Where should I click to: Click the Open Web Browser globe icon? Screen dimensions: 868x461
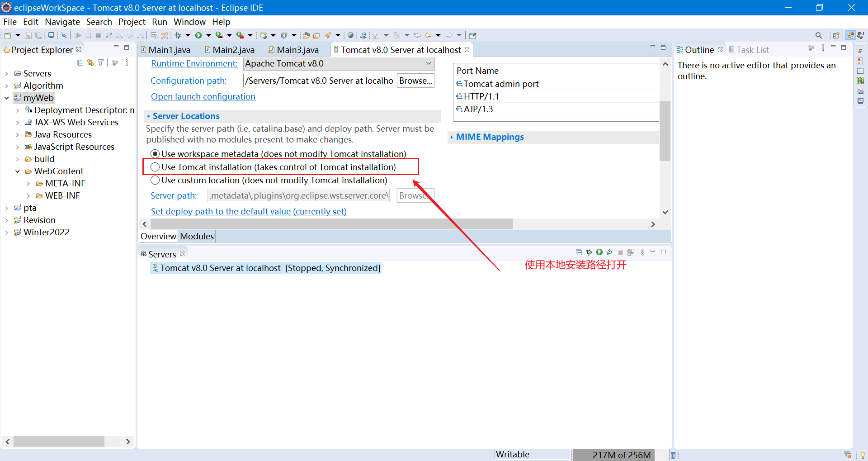(350, 35)
